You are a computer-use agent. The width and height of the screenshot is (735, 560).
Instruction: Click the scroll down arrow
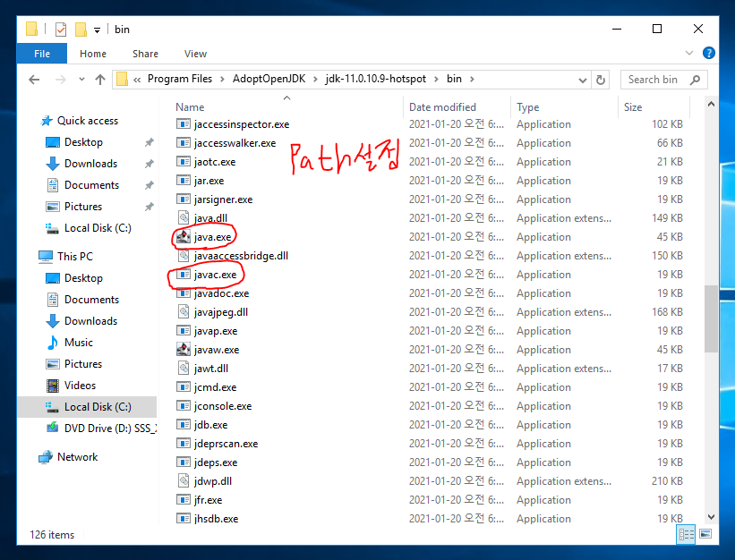click(x=711, y=517)
